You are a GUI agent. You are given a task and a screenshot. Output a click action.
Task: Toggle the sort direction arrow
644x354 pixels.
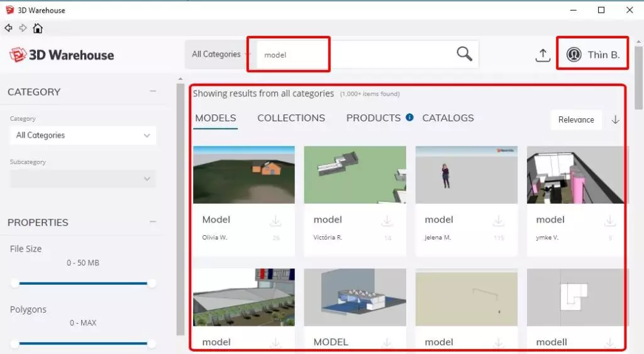[x=615, y=119]
